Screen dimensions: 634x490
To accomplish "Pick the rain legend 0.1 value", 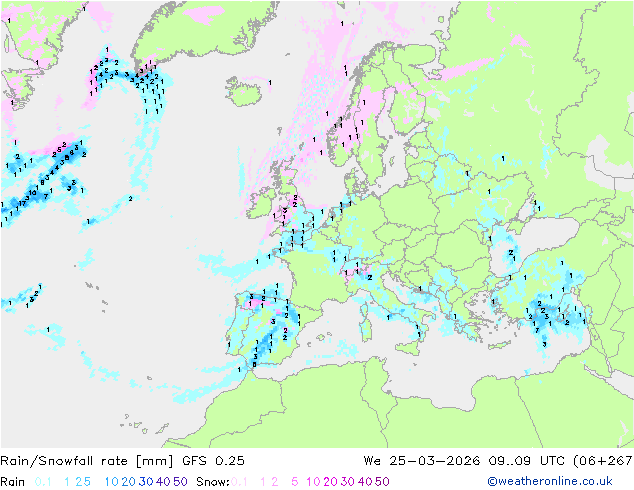I will pyautogui.click(x=43, y=482).
